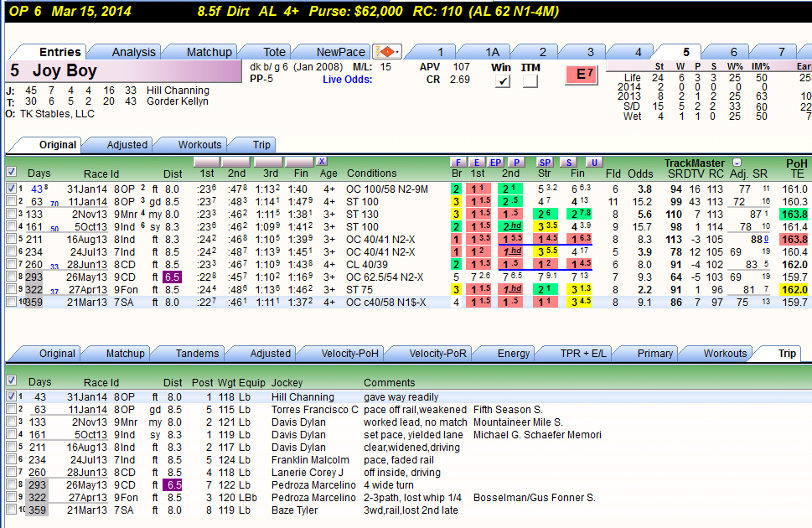Collapse TrackMaster columns with minus icon
Viewport: 812px width, 528px height.
(737, 163)
